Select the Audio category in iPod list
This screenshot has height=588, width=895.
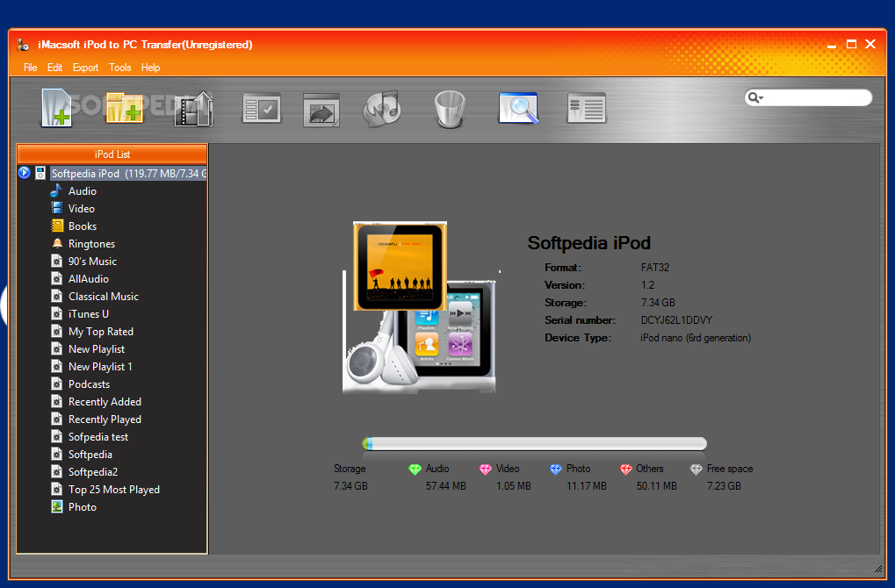(83, 191)
